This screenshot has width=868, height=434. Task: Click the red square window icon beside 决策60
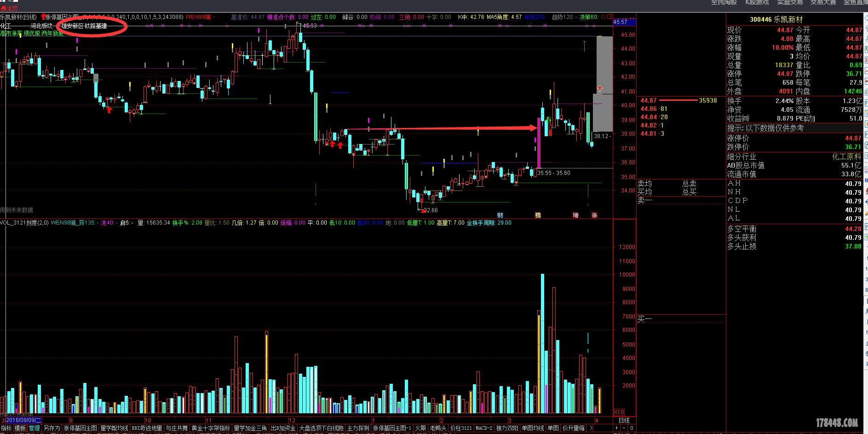[x=609, y=17]
